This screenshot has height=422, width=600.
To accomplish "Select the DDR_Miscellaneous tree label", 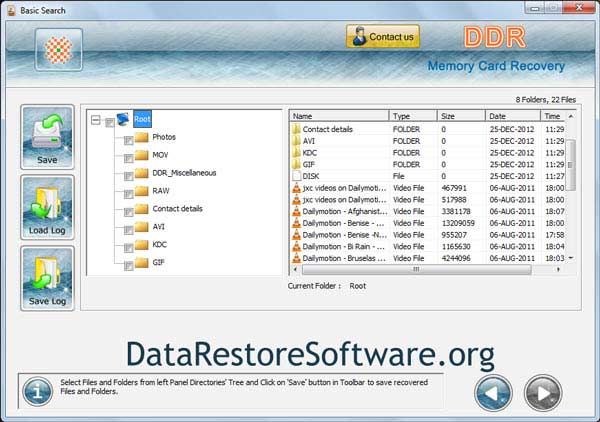I will pos(184,173).
